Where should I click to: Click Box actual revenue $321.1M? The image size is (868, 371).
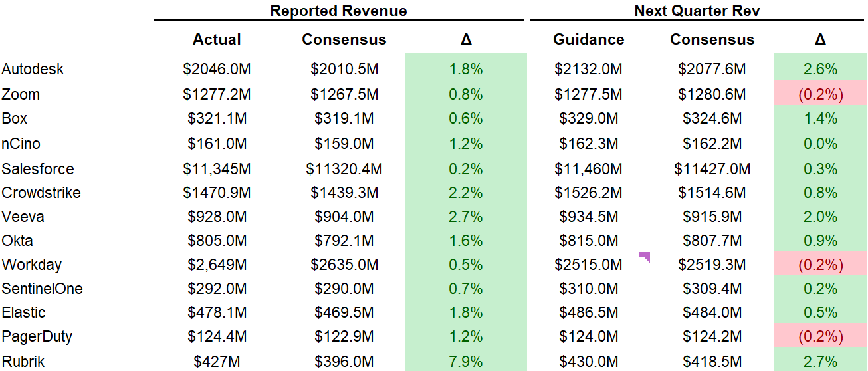pyautogui.click(x=217, y=118)
